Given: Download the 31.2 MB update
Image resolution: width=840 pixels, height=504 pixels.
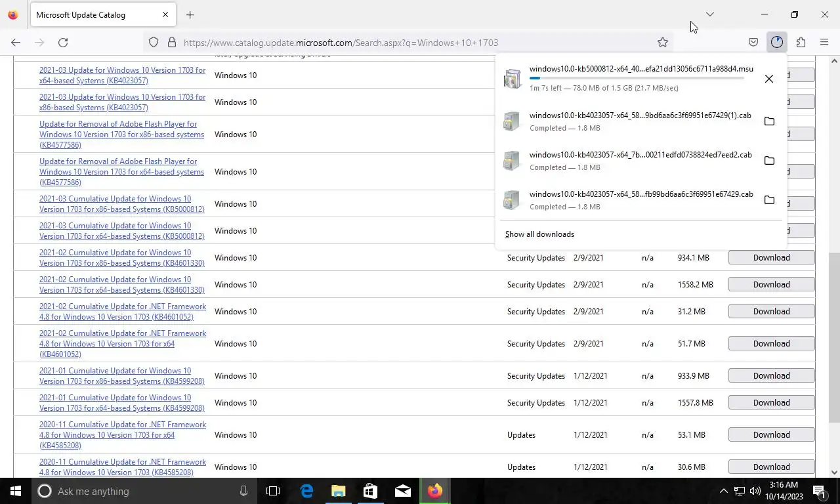Looking at the screenshot, I should pyautogui.click(x=771, y=311).
